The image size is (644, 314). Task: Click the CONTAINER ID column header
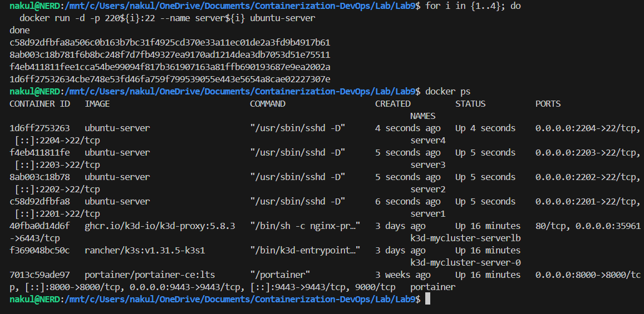[40, 104]
